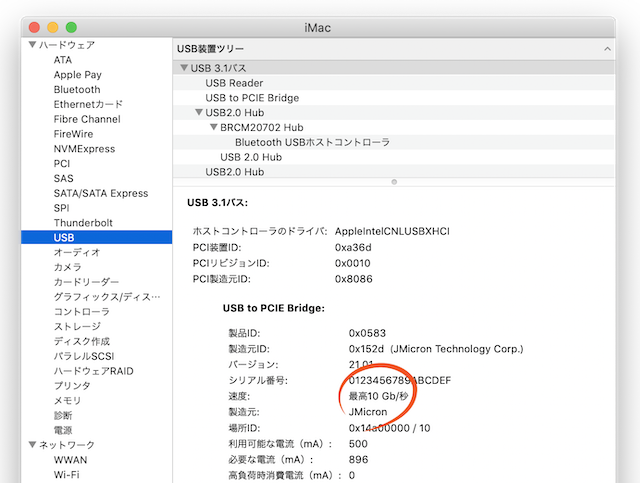Open NVMExpress hardware info

tap(84, 149)
